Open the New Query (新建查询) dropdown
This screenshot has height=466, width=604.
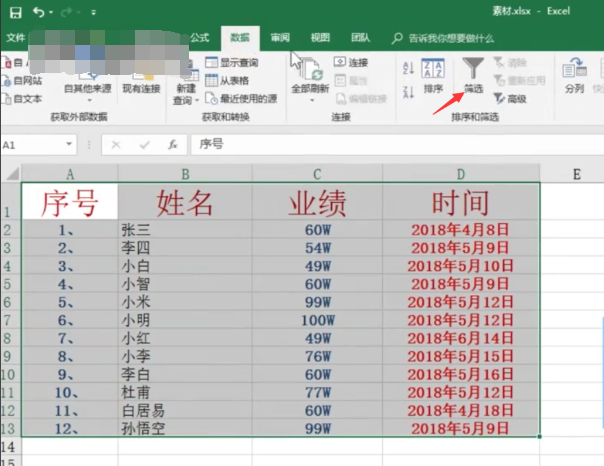pyautogui.click(x=185, y=94)
